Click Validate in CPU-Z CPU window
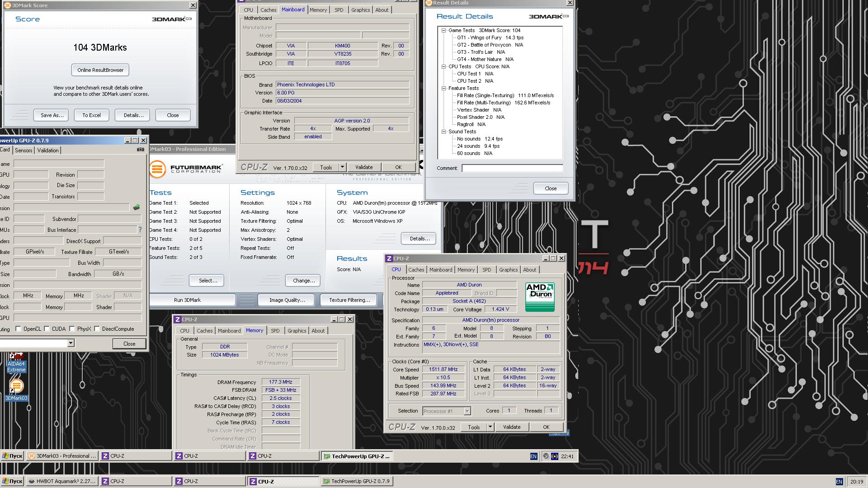 coord(512,427)
